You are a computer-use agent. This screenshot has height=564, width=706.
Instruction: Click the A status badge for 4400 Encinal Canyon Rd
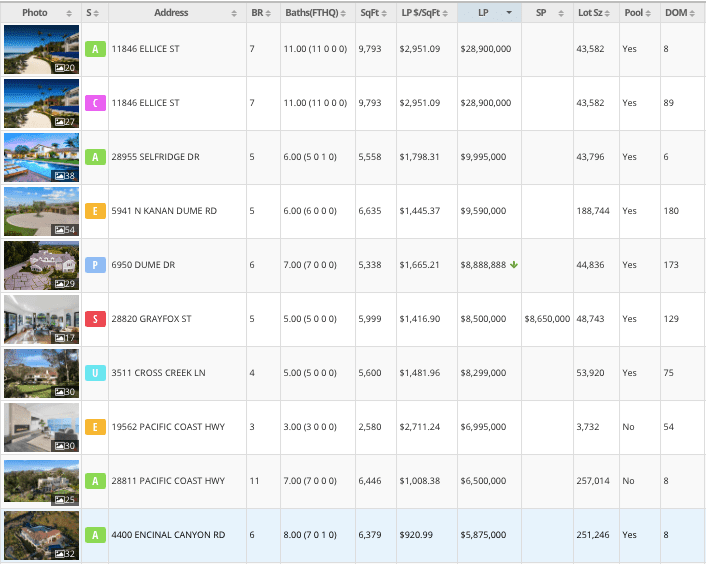pyautogui.click(x=95, y=535)
